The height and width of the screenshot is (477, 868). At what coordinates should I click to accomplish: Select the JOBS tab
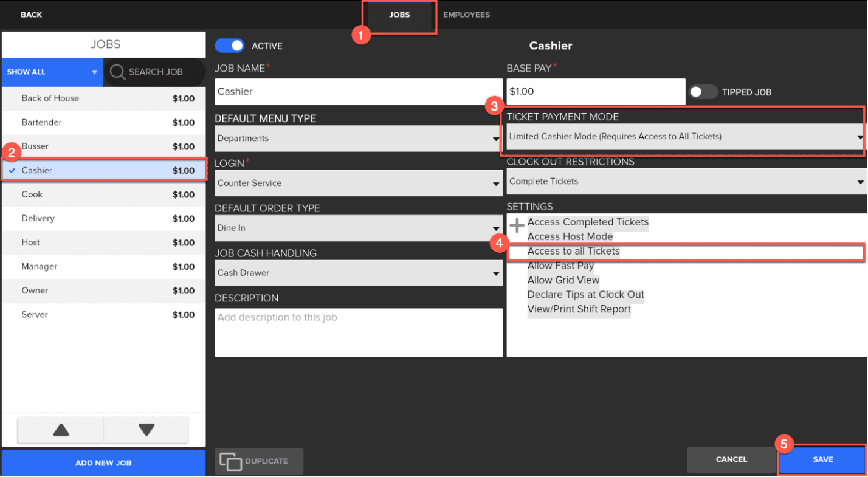pos(399,14)
